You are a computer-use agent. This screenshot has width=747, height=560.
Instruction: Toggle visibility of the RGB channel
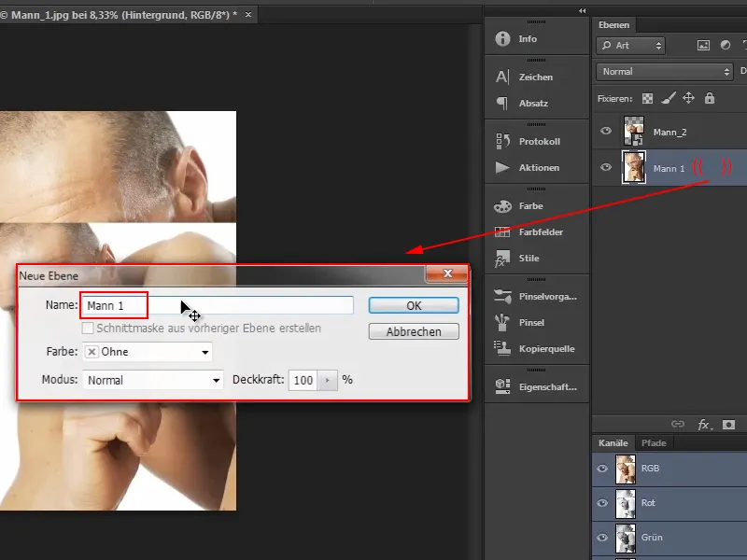(602, 469)
